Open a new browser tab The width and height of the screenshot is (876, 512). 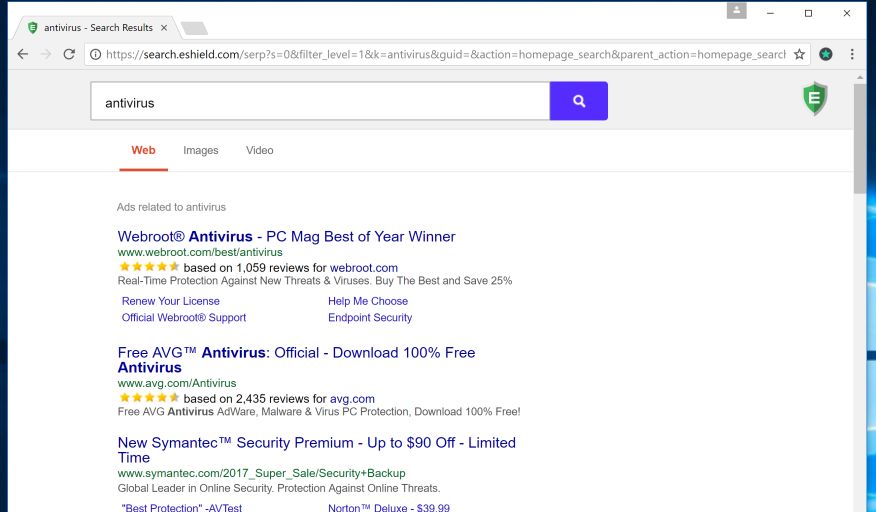[x=194, y=28]
